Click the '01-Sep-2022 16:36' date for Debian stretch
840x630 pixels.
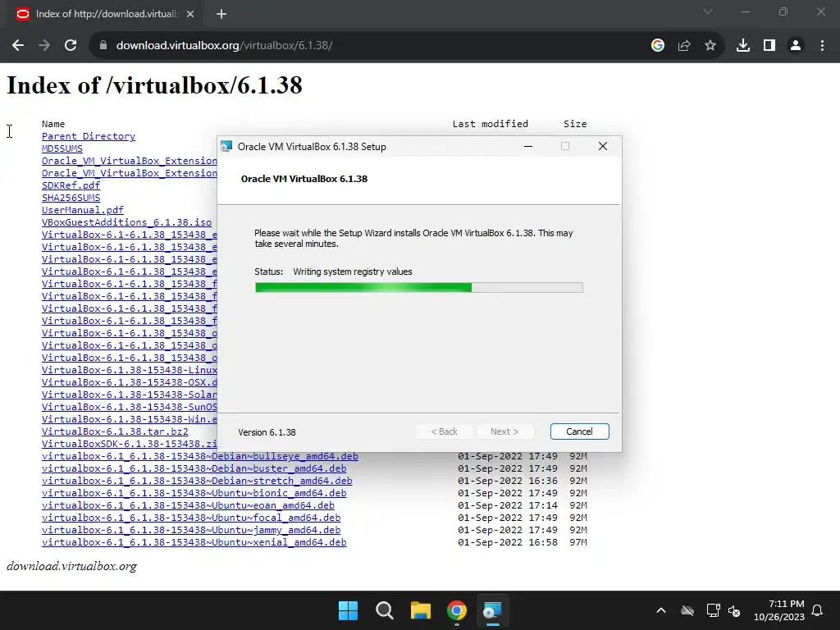(x=507, y=481)
